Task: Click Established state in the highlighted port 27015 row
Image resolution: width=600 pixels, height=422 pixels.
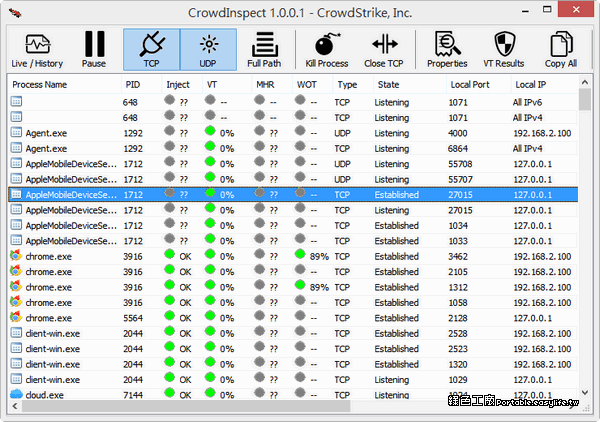Action: pyautogui.click(x=396, y=195)
